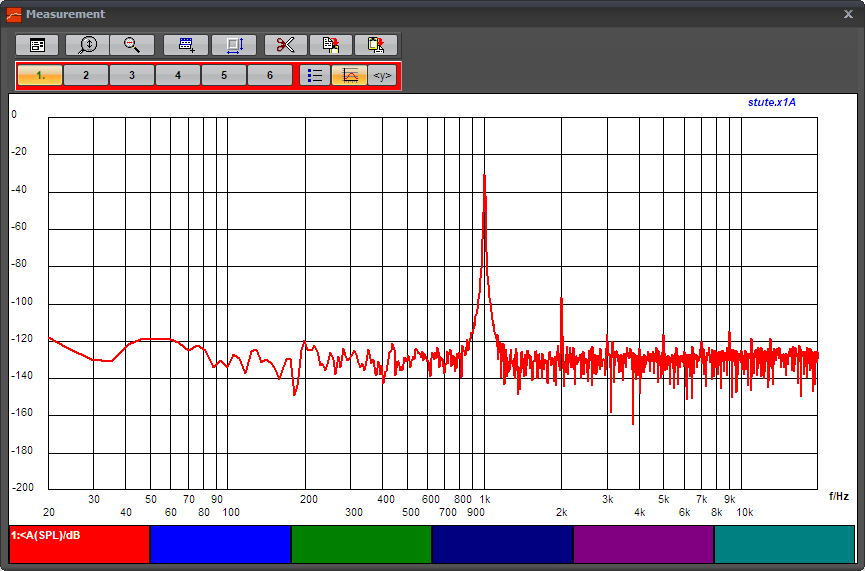The image size is (865, 571).
Task: Click the copy document icon
Action: pyautogui.click(x=330, y=45)
